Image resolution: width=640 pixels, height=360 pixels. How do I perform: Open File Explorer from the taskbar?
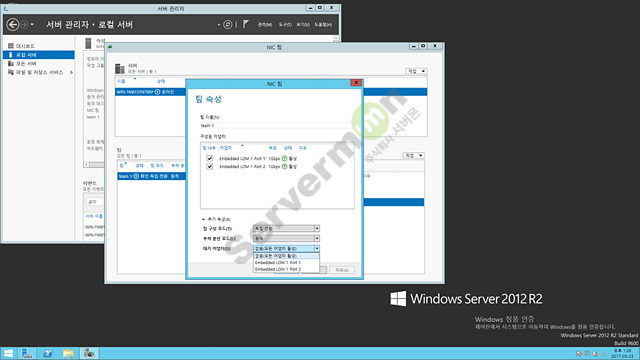pyautogui.click(x=69, y=353)
